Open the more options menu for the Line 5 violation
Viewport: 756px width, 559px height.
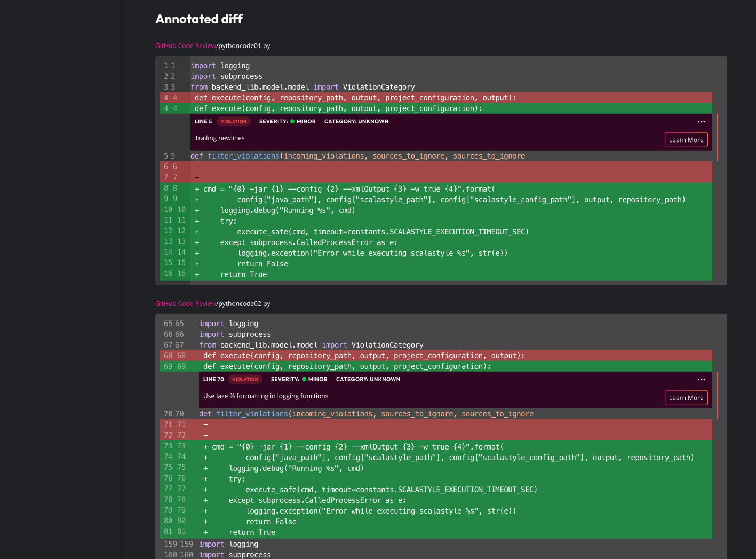point(701,122)
